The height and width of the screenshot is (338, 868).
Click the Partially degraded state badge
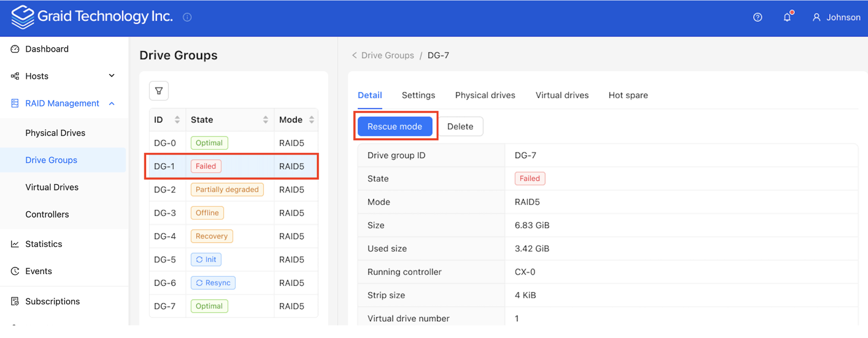tap(227, 190)
